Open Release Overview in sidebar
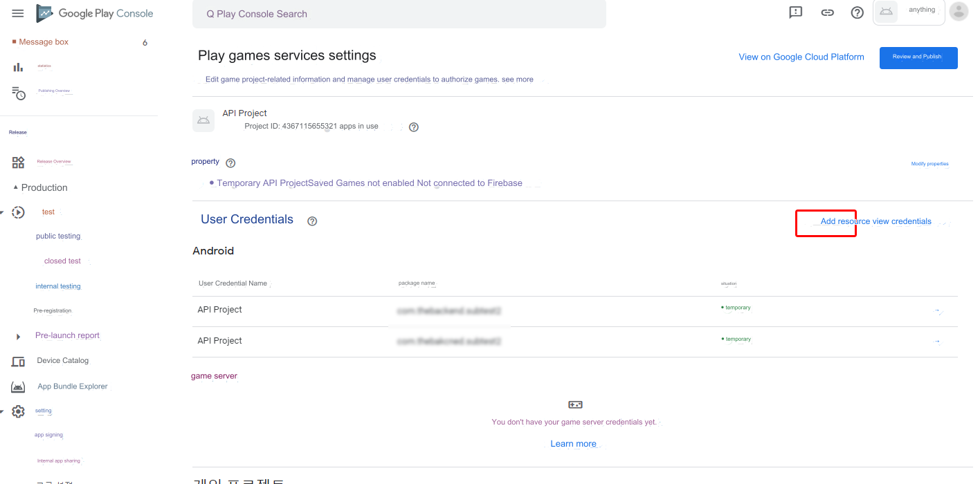 [54, 162]
